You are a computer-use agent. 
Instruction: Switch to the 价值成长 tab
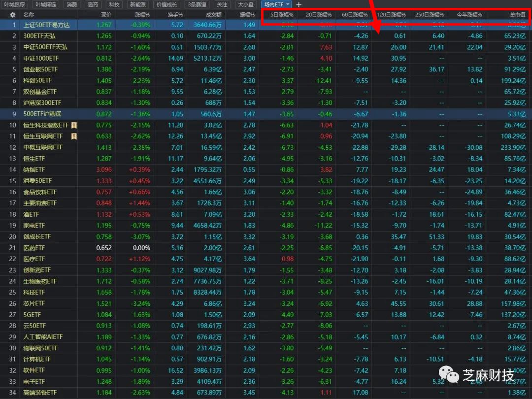tap(166, 4)
